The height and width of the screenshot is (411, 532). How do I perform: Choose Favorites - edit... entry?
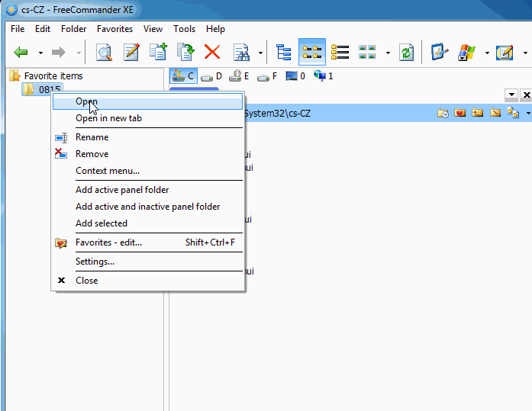click(x=148, y=242)
